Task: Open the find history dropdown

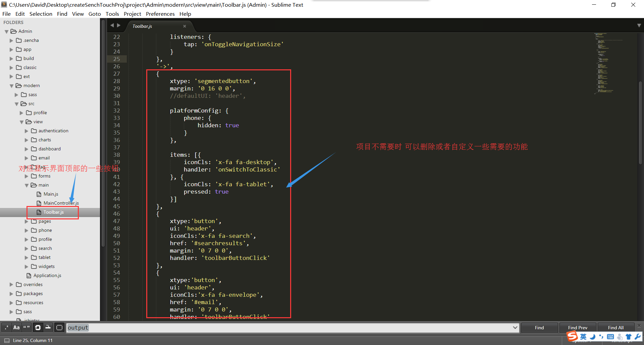Action: 515,328
